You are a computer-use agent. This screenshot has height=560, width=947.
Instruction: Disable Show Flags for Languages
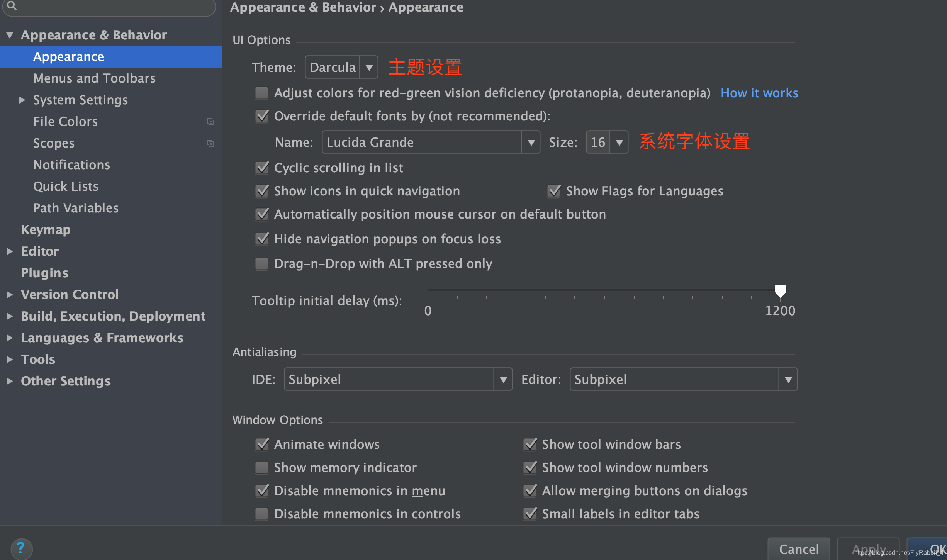click(554, 191)
